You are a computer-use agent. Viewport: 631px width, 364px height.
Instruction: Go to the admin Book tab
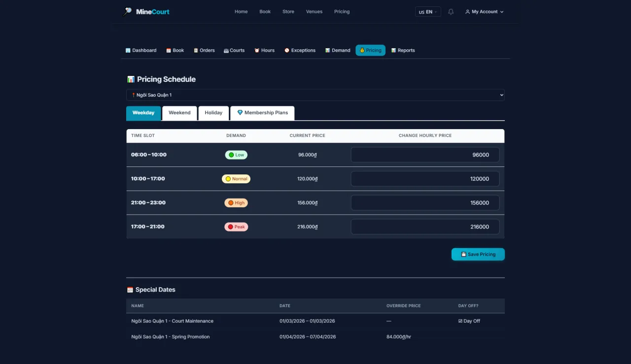pos(175,50)
